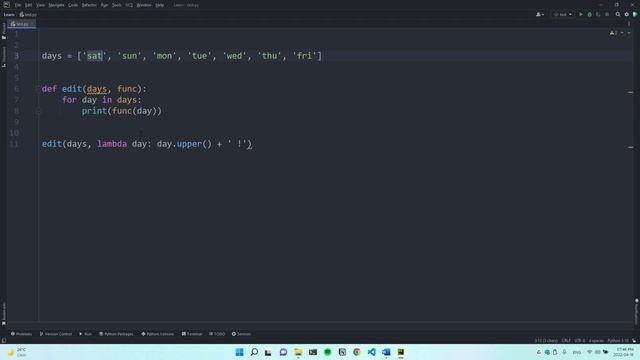This screenshot has height=360, width=640.
Task: Click the Python interpreter status
Action: click(x=618, y=340)
